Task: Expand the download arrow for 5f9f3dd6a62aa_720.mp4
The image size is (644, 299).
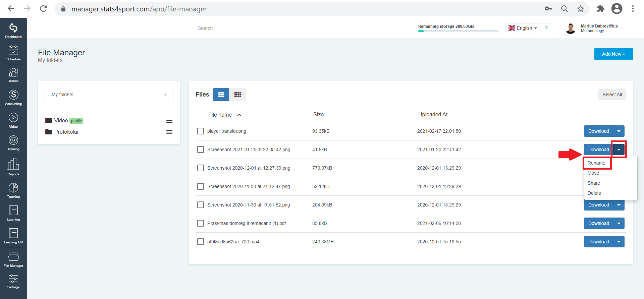Action: pos(619,242)
